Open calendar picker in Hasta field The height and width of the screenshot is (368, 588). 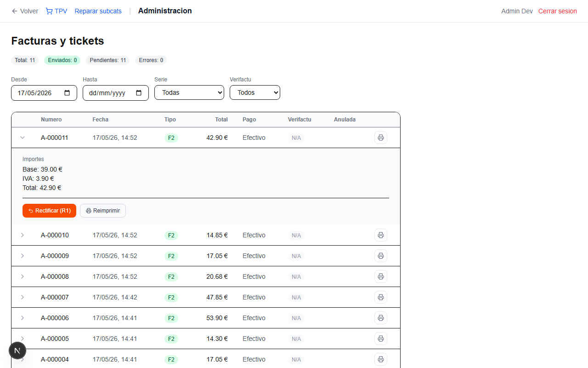point(139,93)
